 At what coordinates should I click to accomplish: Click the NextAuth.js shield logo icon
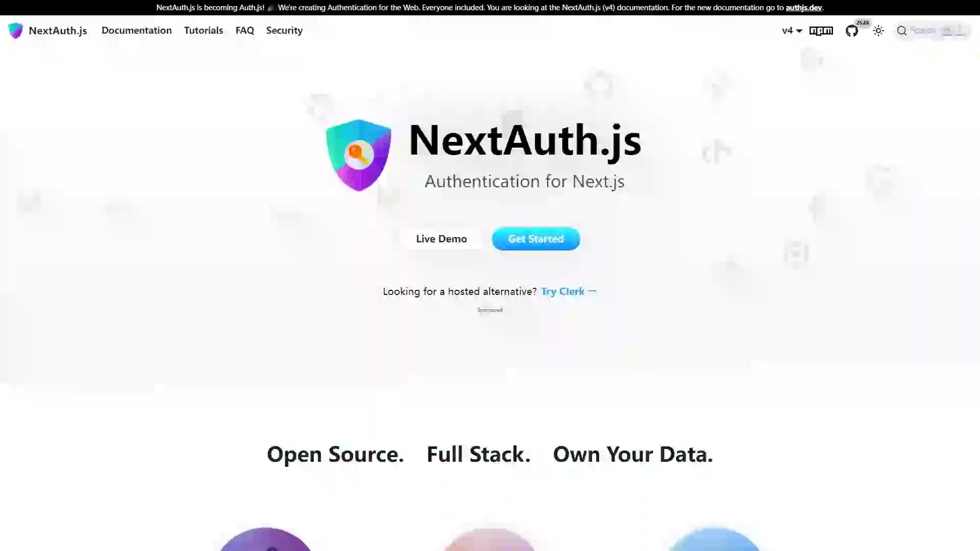point(15,30)
